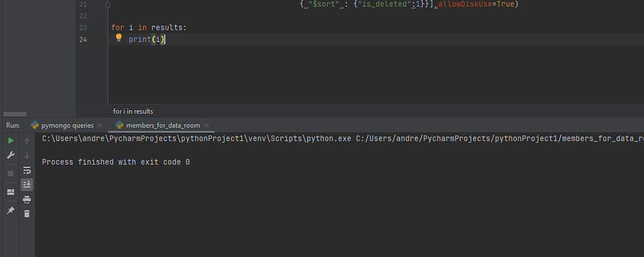The height and width of the screenshot is (257, 644).
Task: Click line number 24 in gutter
Action: coord(82,40)
